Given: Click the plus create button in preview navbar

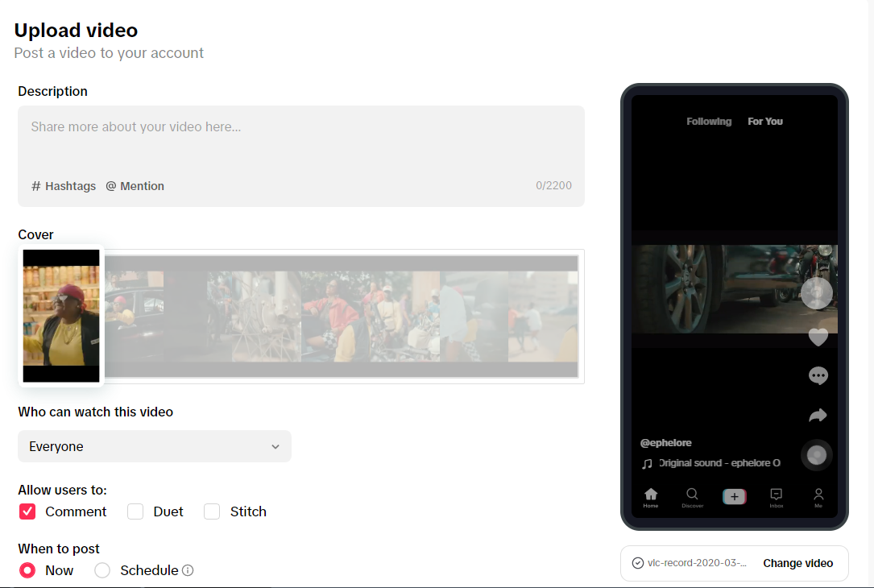Looking at the screenshot, I should pos(734,497).
